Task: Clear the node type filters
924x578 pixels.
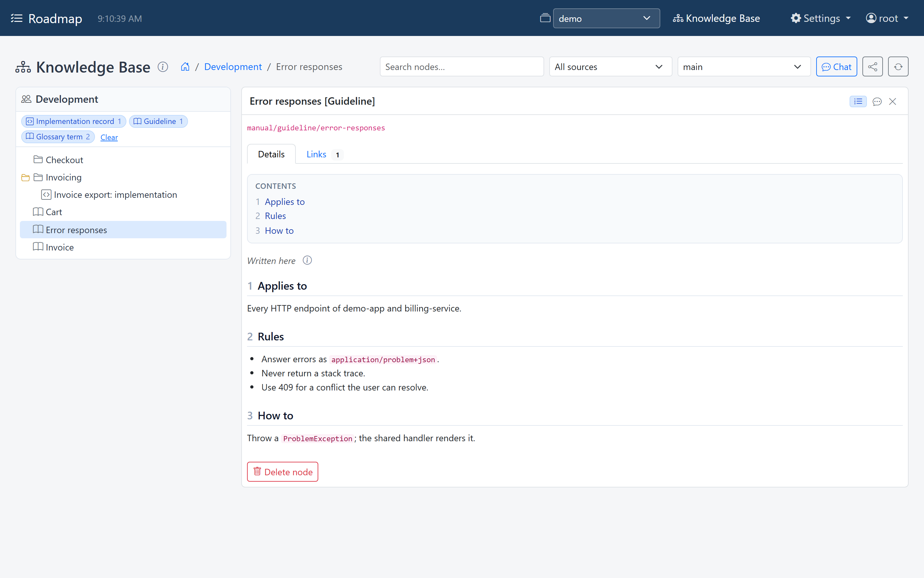Action: coord(109,137)
